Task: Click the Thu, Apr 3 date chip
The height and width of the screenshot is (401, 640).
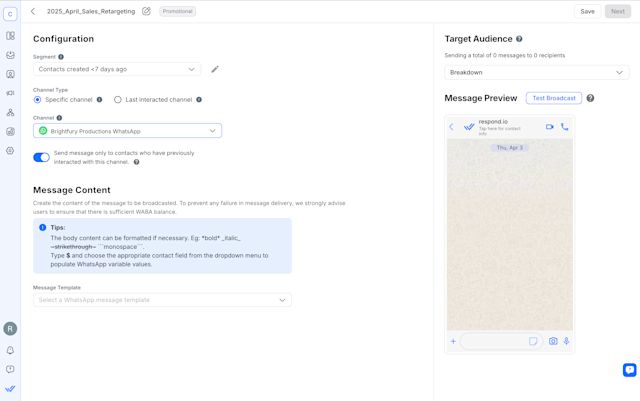Action: coord(509,147)
